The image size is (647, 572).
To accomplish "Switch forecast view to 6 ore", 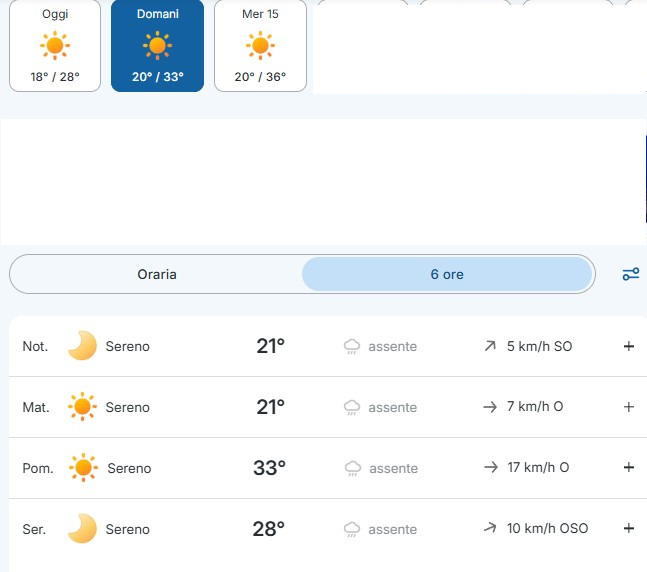I will (447, 274).
